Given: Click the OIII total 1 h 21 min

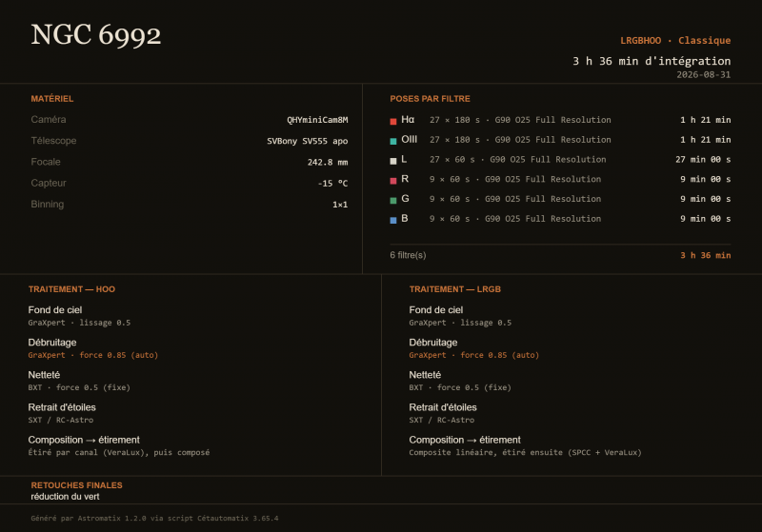Looking at the screenshot, I should 706,140.
